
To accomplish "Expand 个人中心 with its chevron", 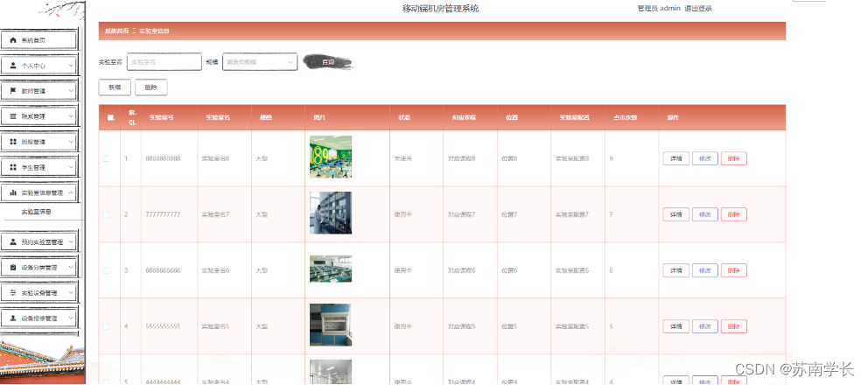I will click(x=71, y=66).
